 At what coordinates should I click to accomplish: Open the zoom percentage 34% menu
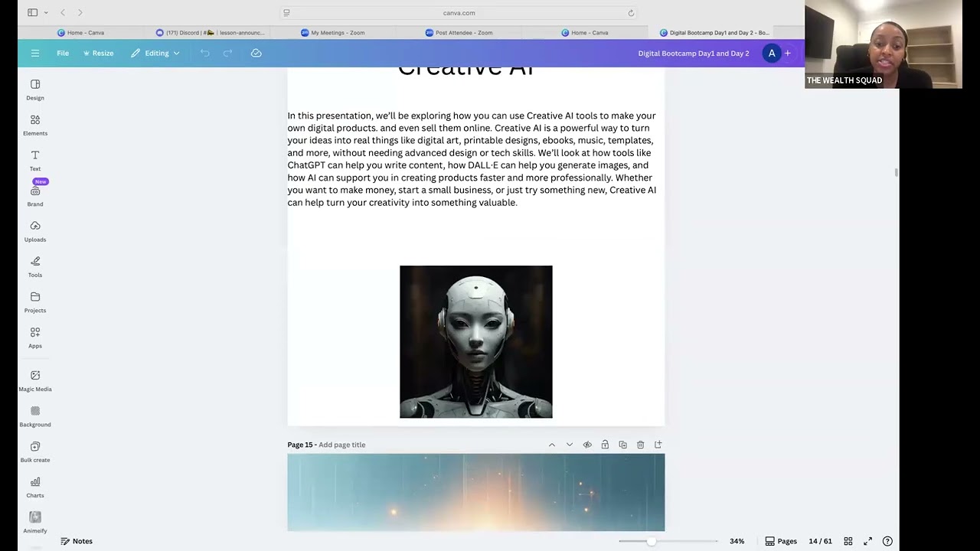[x=737, y=541]
